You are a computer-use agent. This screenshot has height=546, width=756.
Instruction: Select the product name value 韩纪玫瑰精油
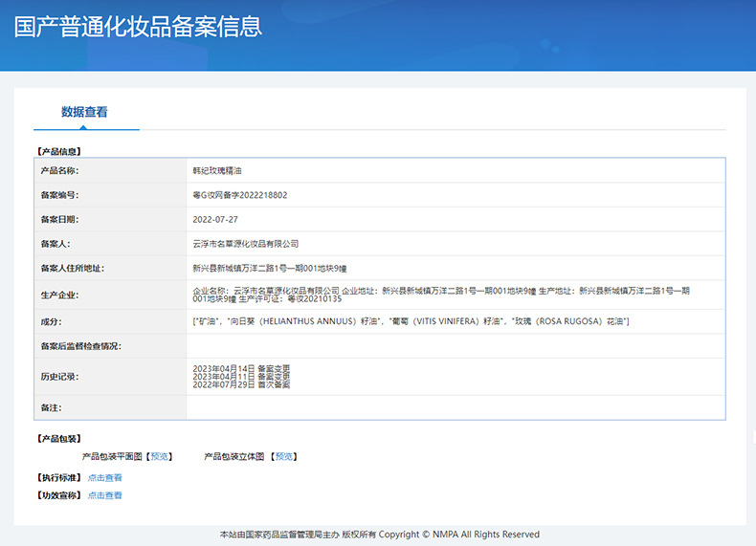pyautogui.click(x=217, y=170)
